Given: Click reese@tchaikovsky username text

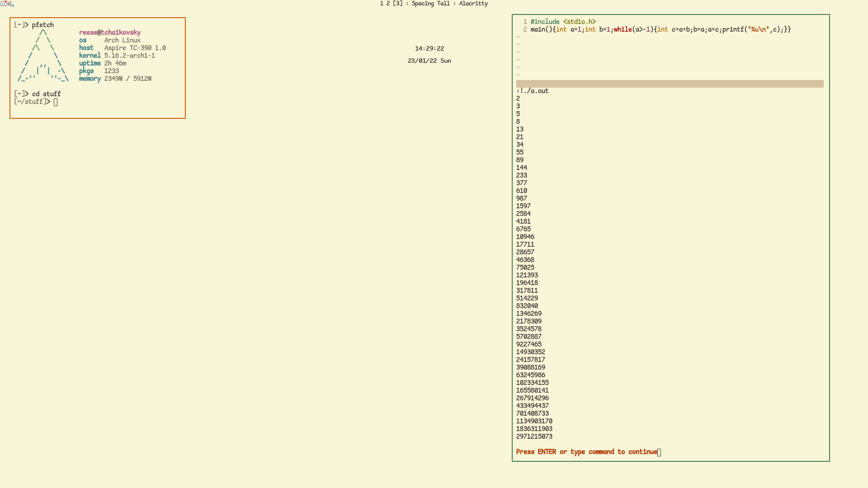Looking at the screenshot, I should coord(110,33).
